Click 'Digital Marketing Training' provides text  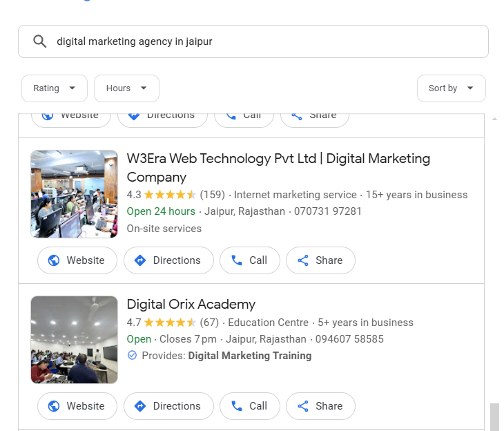point(250,356)
